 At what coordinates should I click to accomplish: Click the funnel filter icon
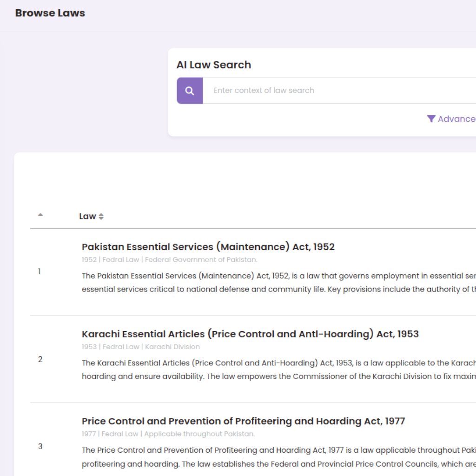tap(431, 119)
